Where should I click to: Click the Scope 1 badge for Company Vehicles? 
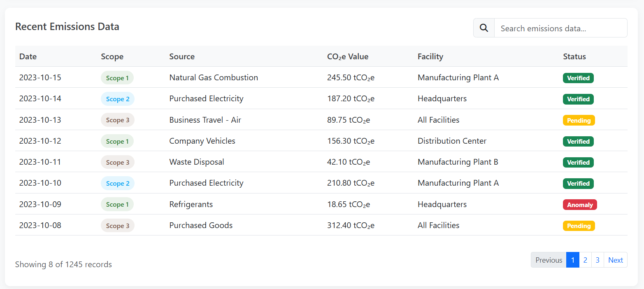tap(117, 141)
